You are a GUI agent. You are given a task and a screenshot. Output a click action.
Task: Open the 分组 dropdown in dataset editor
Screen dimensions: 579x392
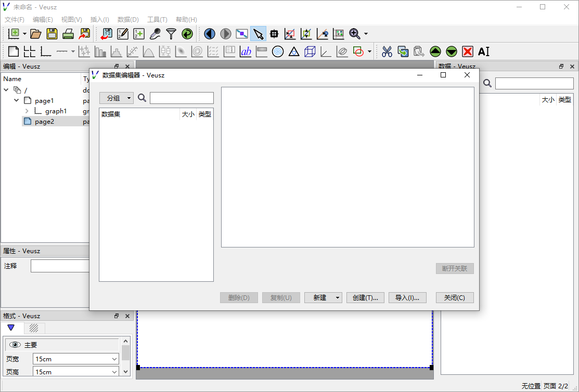point(117,98)
